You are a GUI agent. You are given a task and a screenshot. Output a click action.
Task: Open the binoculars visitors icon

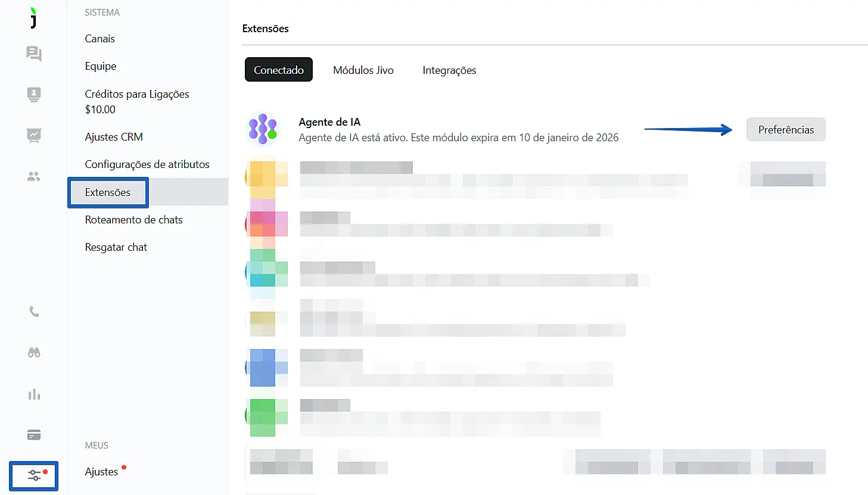pyautogui.click(x=34, y=353)
